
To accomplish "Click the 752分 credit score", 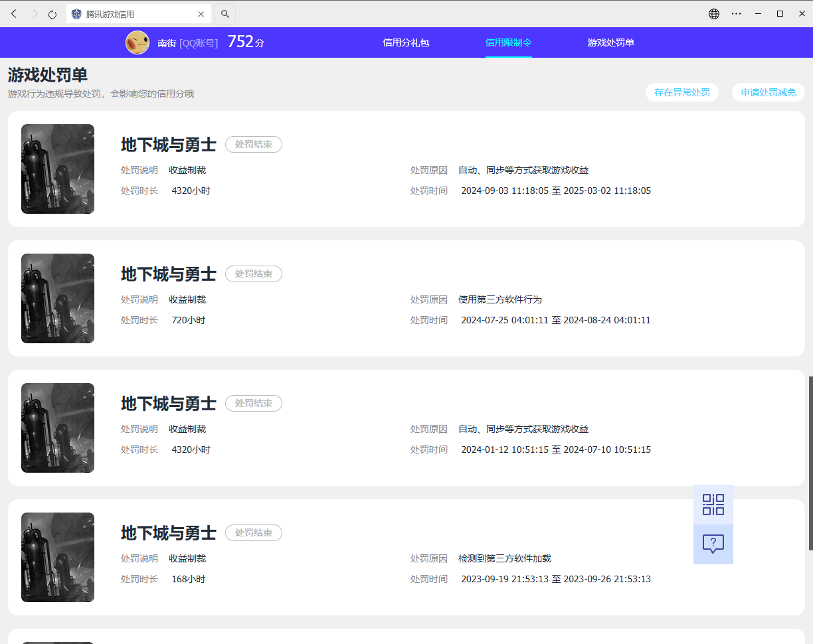I will 246,42.
